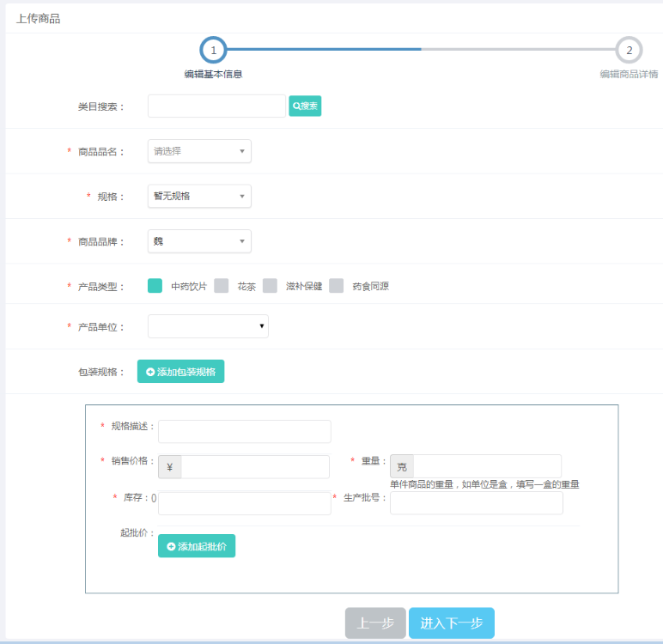Focus the 重量 input field

(x=488, y=466)
